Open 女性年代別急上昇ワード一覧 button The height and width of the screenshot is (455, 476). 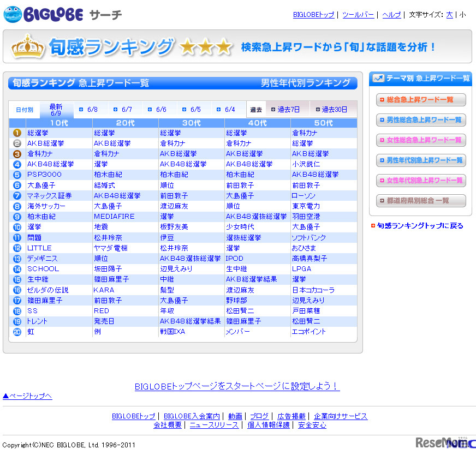click(x=421, y=180)
